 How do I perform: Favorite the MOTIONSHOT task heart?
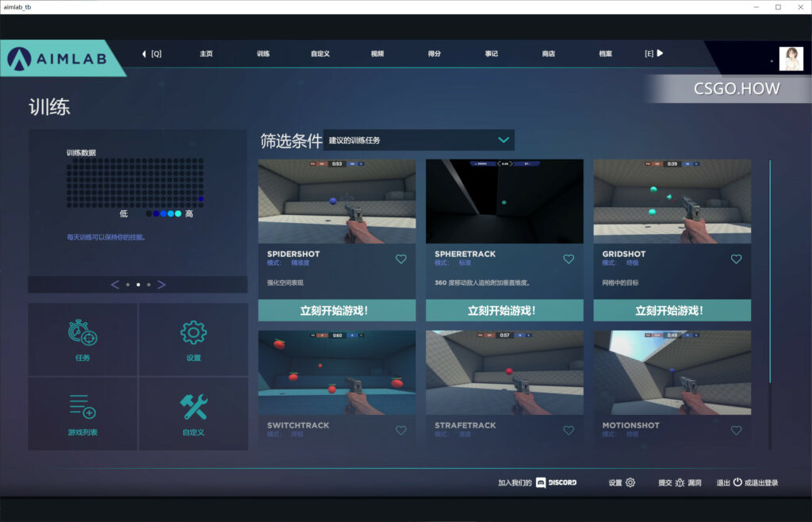tap(737, 430)
